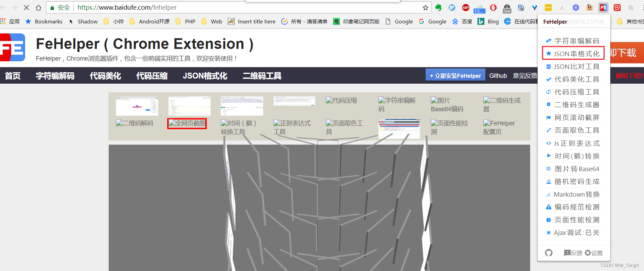Viewport: 644px width, 271px height.
Task: Open the 百度 bookmark
Action: 462,21
